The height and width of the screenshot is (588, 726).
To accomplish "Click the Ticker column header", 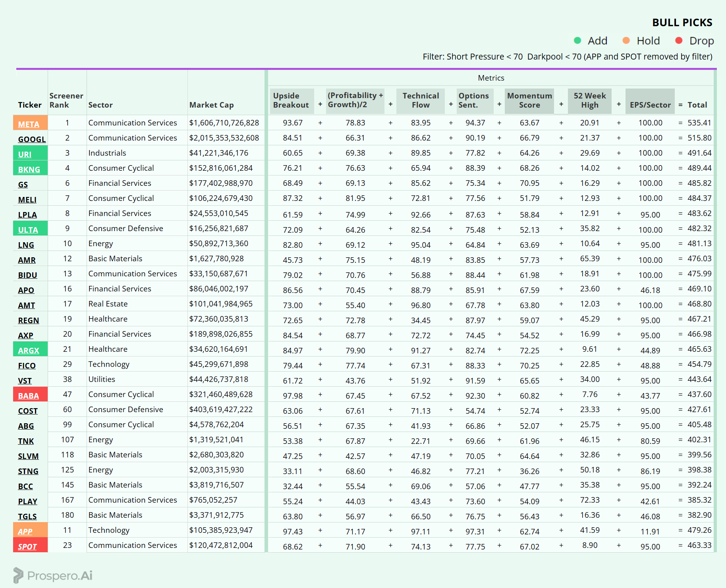I will coord(30,105).
